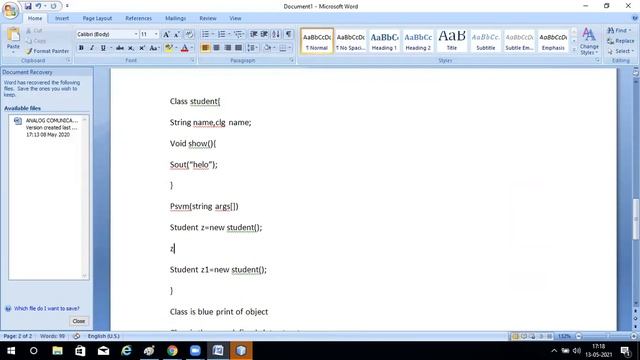This screenshot has width=640, height=360.
Task: Open the Change Case menu
Action: (154, 48)
